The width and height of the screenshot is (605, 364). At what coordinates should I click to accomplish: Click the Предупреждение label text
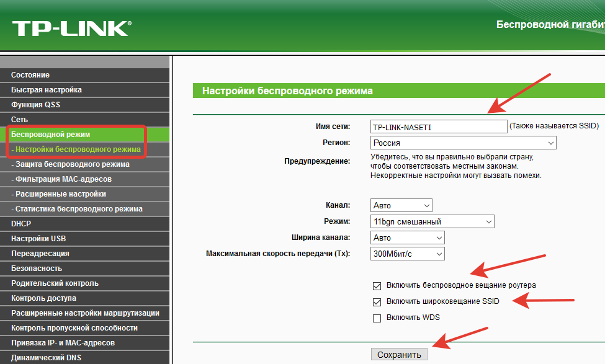(317, 161)
